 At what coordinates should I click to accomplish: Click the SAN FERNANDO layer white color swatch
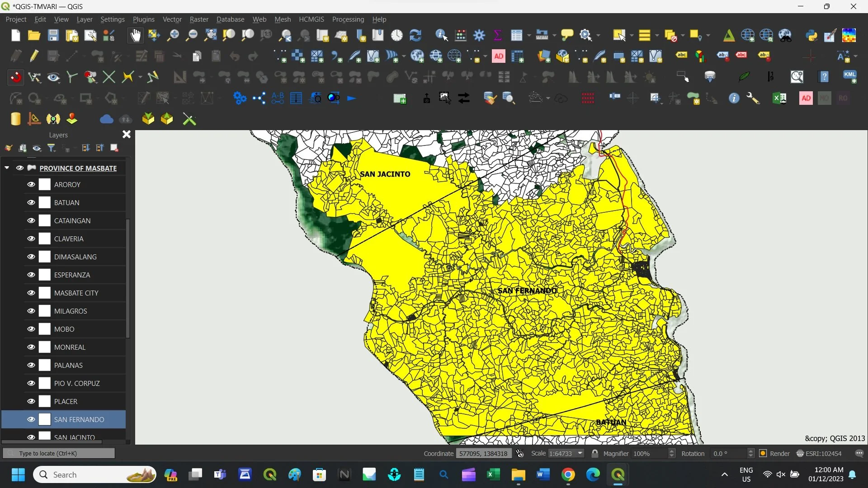45,419
